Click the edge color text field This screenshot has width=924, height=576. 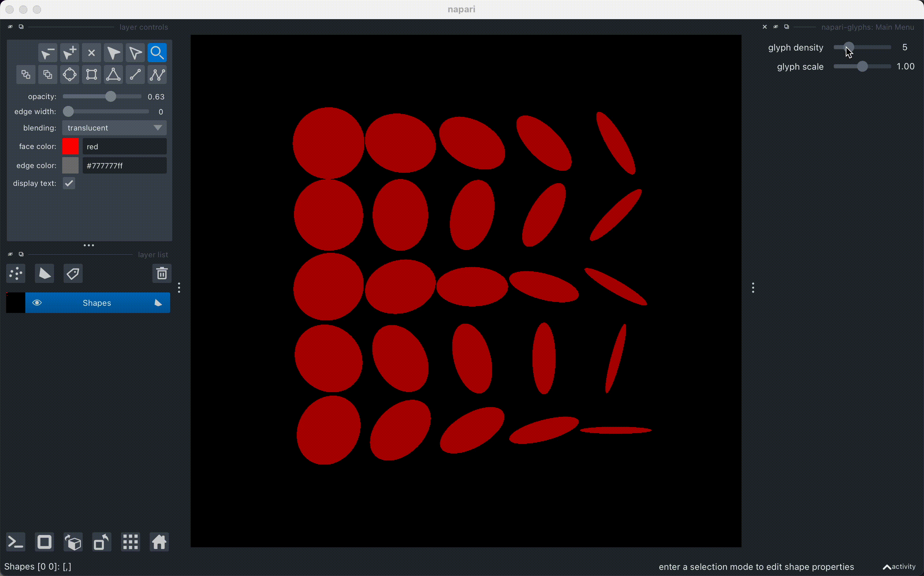click(x=125, y=166)
